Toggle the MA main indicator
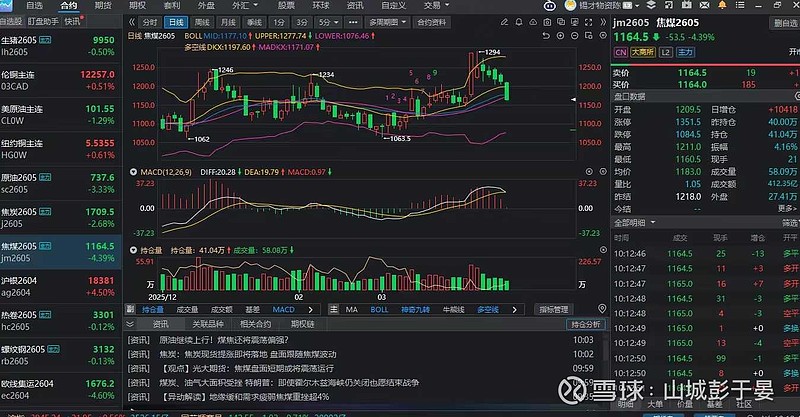This screenshot has width=800, height=417. pyautogui.click(x=352, y=309)
